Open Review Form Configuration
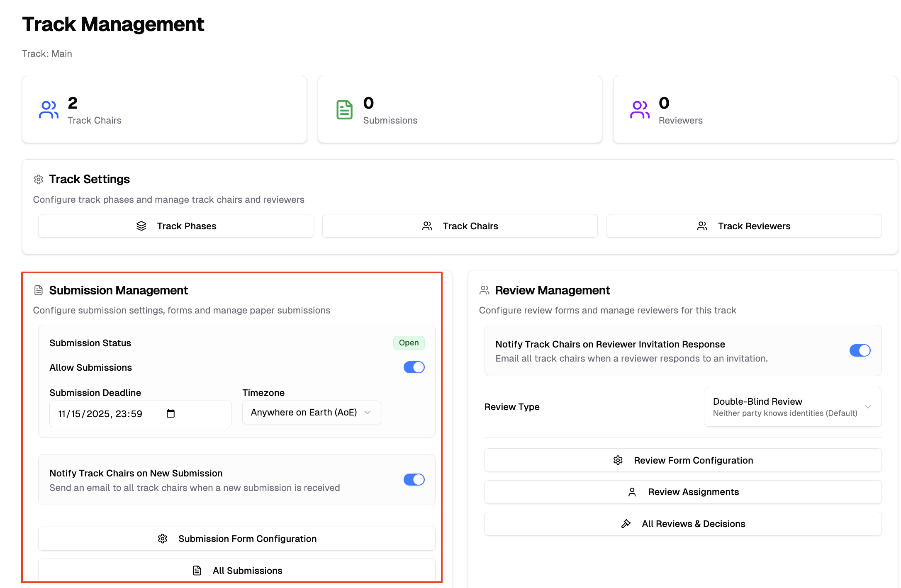 point(683,460)
